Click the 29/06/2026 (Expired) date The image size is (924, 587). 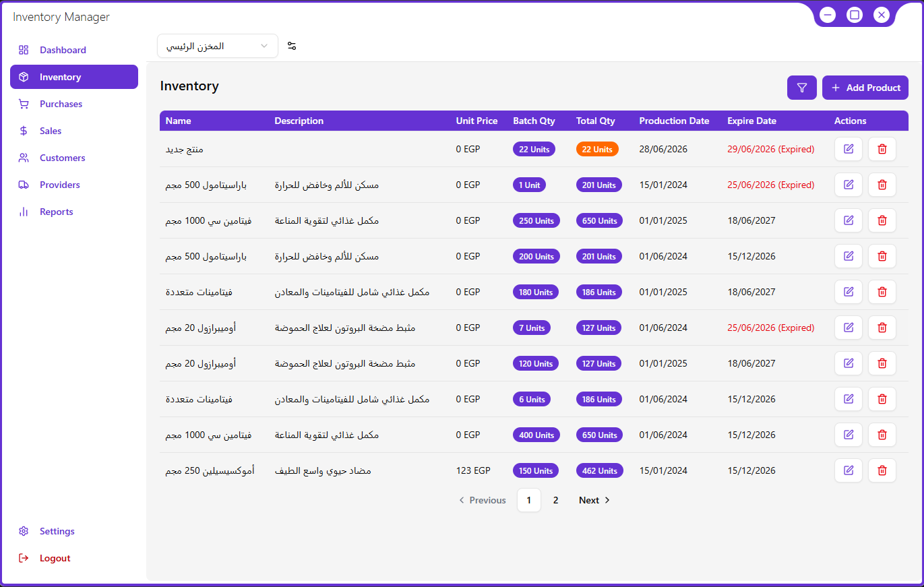coord(771,149)
